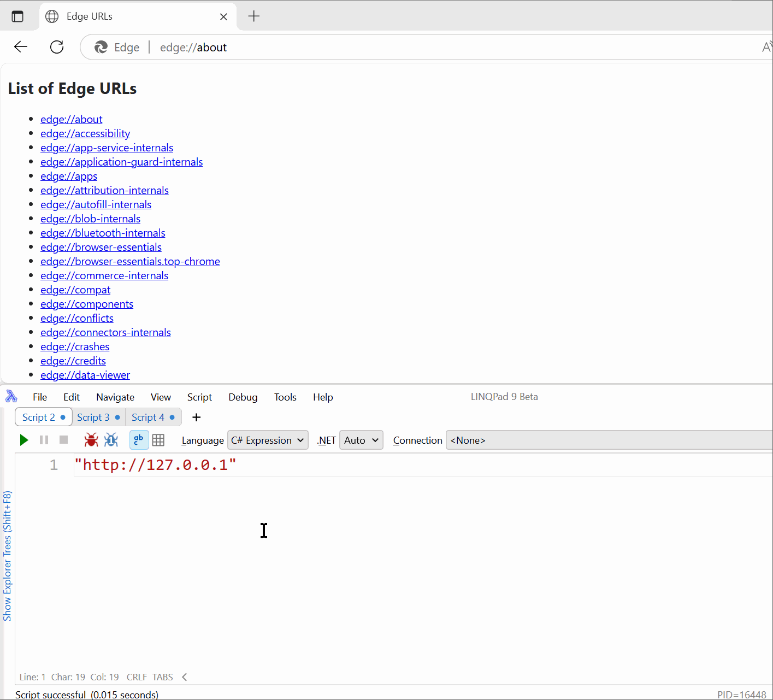Click the 'Line: 1' status indicator
Image resolution: width=773 pixels, height=700 pixels.
(32, 677)
